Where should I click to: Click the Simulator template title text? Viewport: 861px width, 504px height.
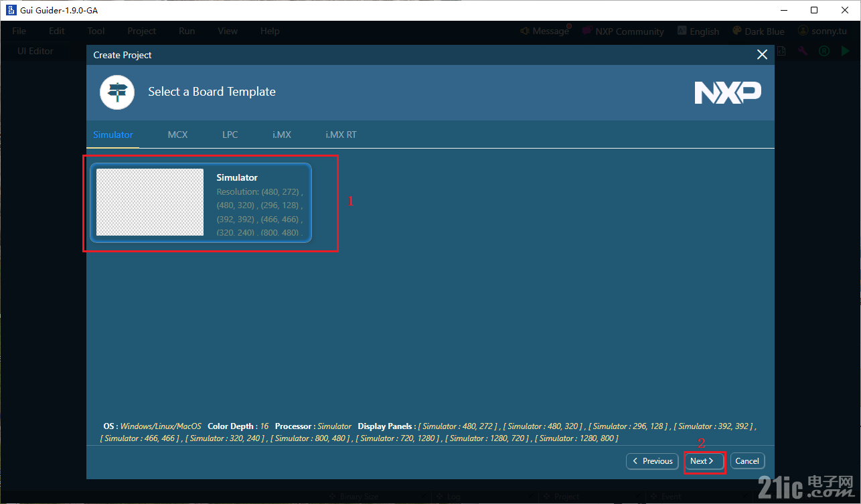(237, 177)
